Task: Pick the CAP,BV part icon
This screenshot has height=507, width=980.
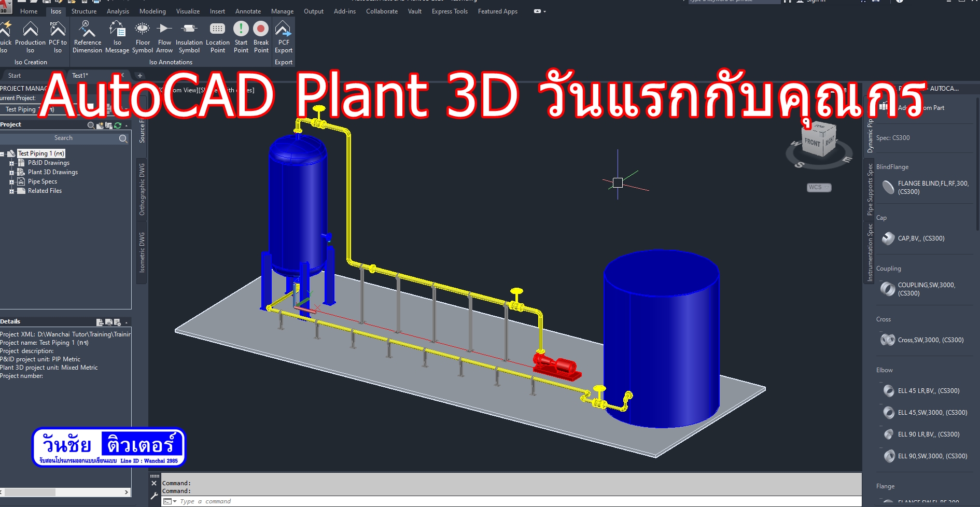Action: pyautogui.click(x=888, y=238)
